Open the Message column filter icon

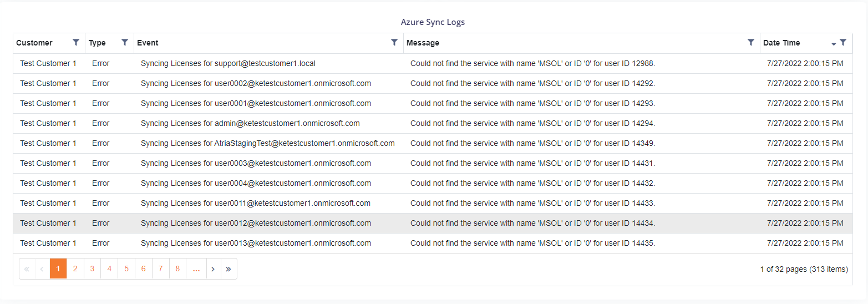pos(751,42)
